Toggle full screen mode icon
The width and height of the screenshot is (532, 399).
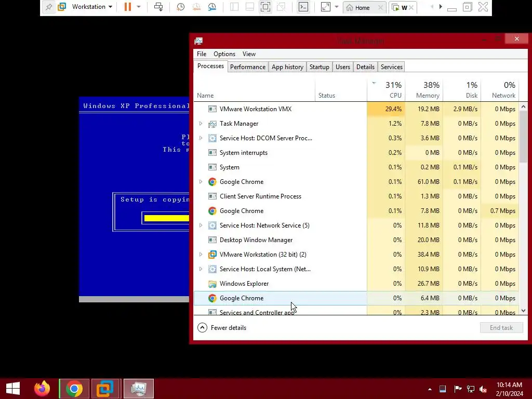tap(265, 7)
